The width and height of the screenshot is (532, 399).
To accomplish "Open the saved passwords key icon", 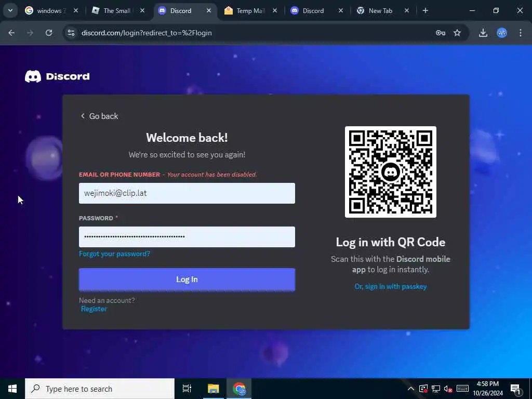I will coord(441,33).
